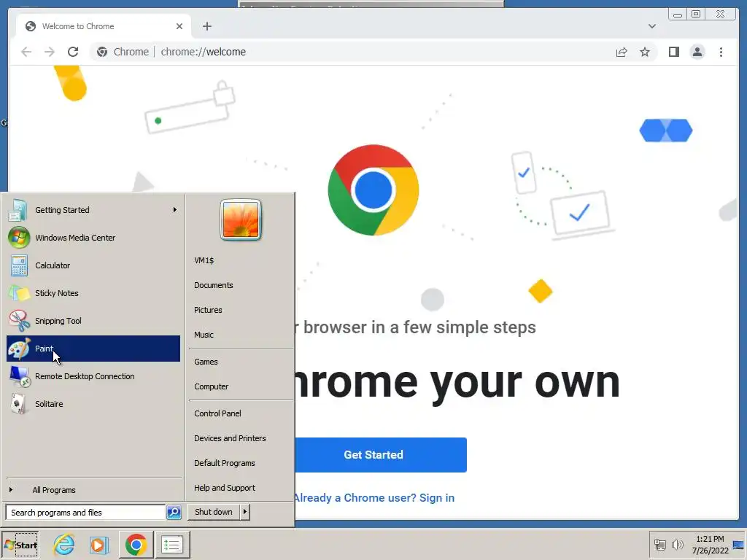Bookmark this tab with the star
Screen dimensions: 747x560
tap(645, 52)
